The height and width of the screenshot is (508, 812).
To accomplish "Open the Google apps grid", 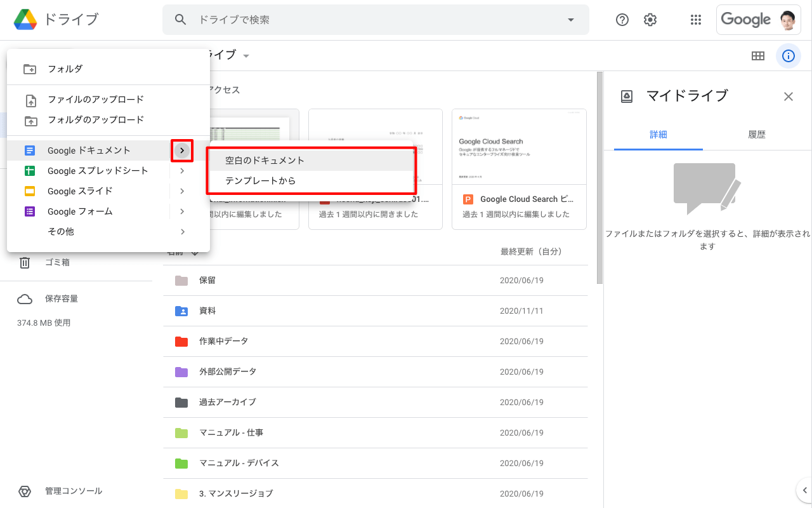I will (696, 20).
